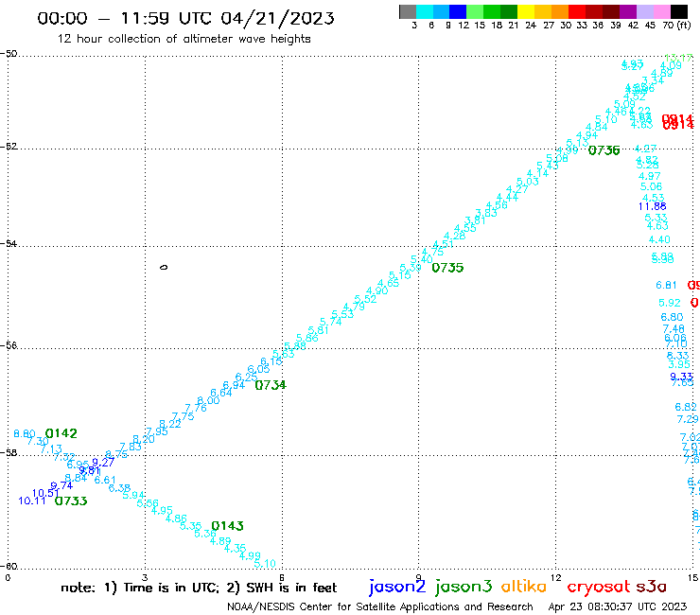Click the cyan 6 ft legend swatch
This screenshot has height=615, width=700.
point(425,11)
